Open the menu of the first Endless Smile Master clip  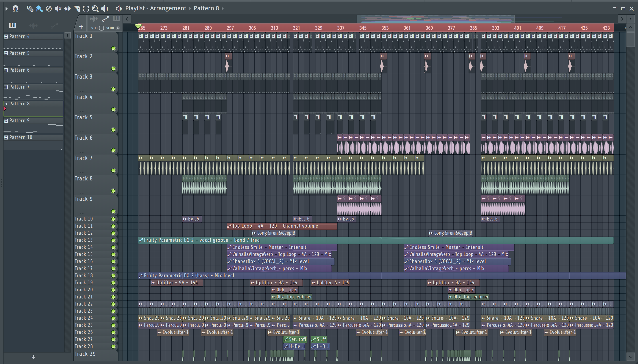(229, 248)
